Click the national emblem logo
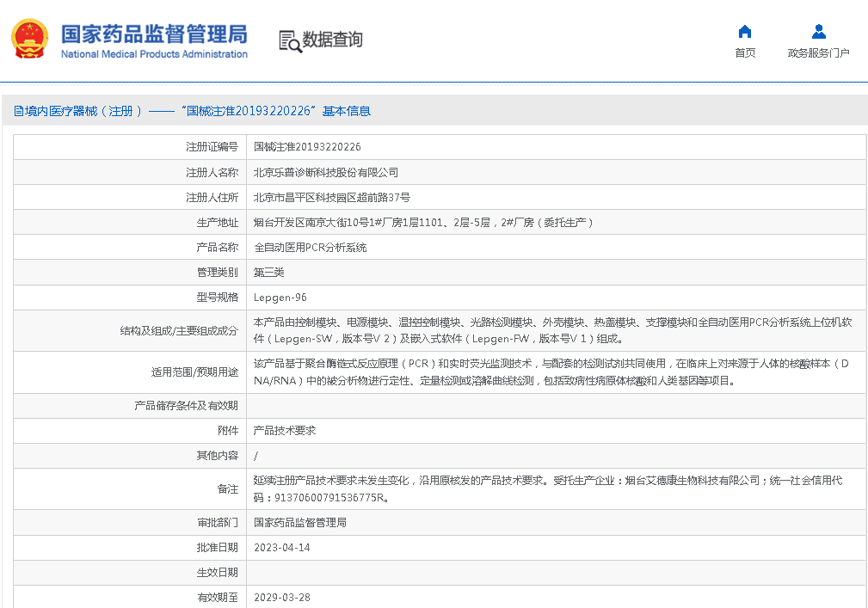868x608 pixels. 29,39
